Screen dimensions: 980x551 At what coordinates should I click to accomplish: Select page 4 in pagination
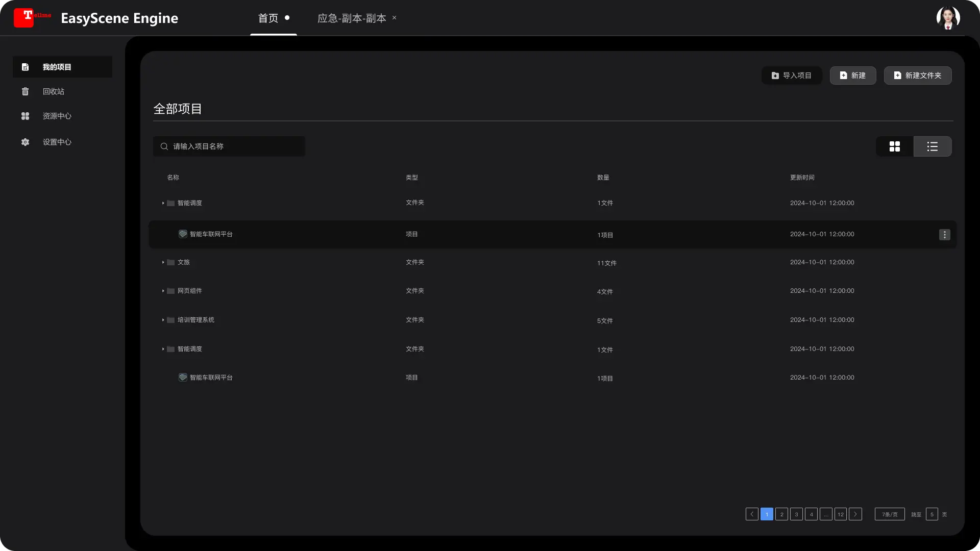click(811, 514)
